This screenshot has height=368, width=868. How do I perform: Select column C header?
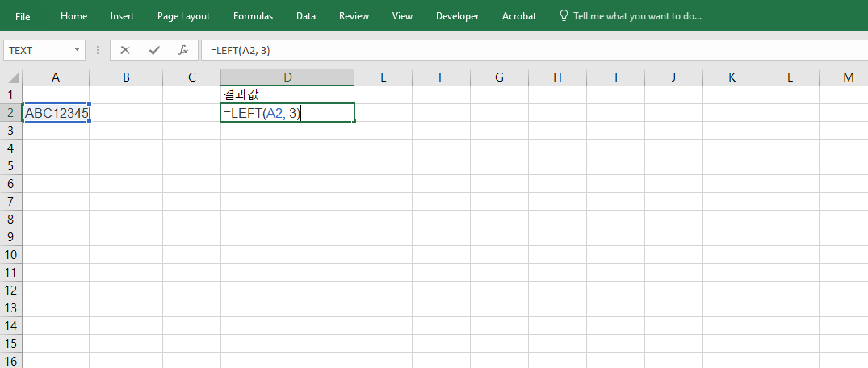coord(191,77)
